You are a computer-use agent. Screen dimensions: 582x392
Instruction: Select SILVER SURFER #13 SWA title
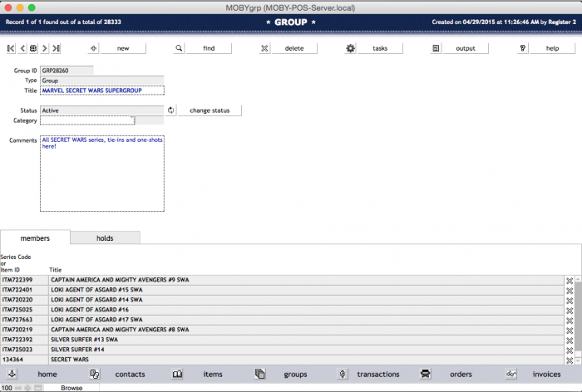(x=84, y=340)
